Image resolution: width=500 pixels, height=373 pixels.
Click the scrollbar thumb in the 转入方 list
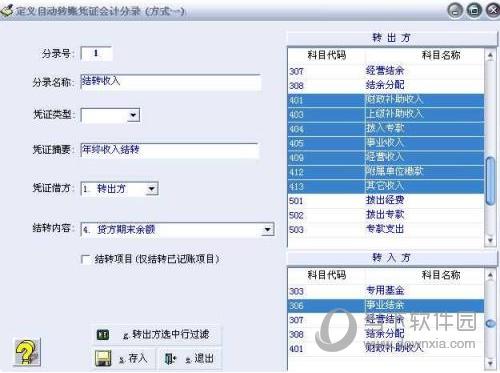click(490, 323)
